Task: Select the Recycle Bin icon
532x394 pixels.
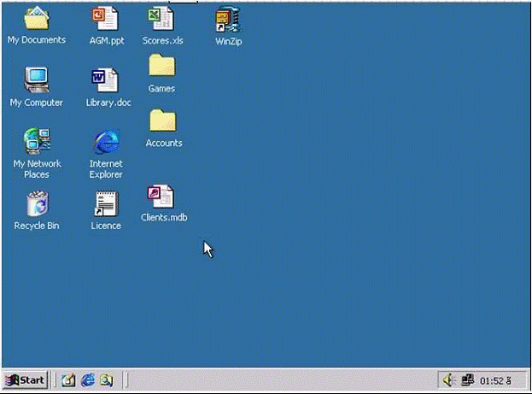Action: click(x=37, y=203)
